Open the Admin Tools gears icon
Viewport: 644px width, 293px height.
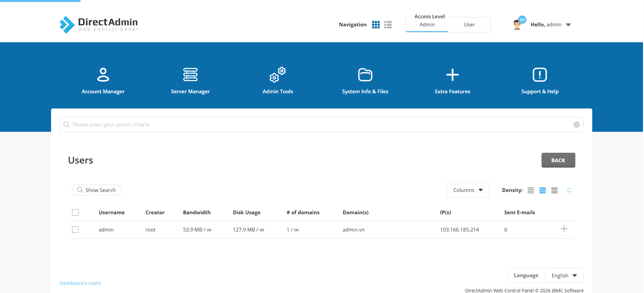click(277, 75)
